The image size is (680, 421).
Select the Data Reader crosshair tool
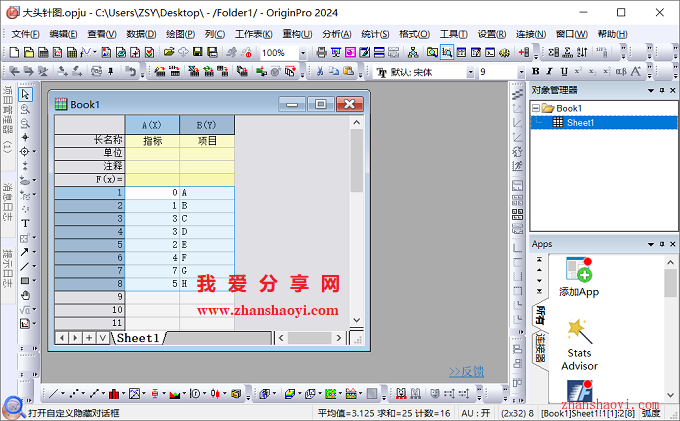pyautogui.click(x=25, y=151)
